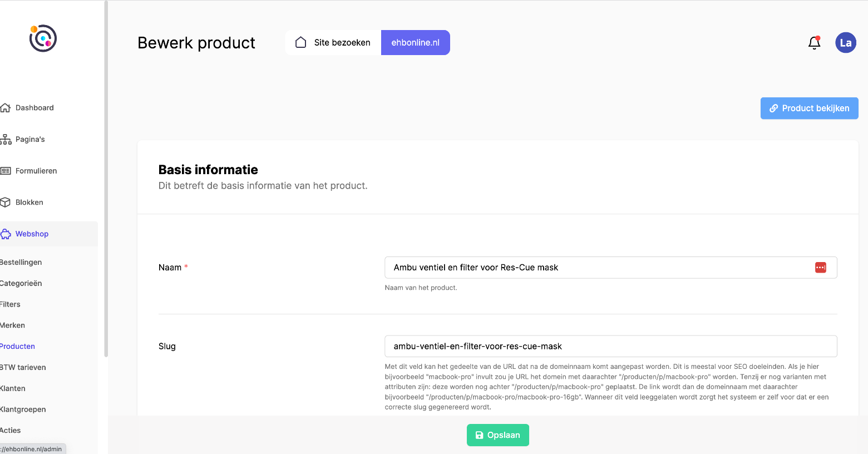Click the sidebar vertical scrollbar
Screen dimensions: 868x454
pos(106,178)
